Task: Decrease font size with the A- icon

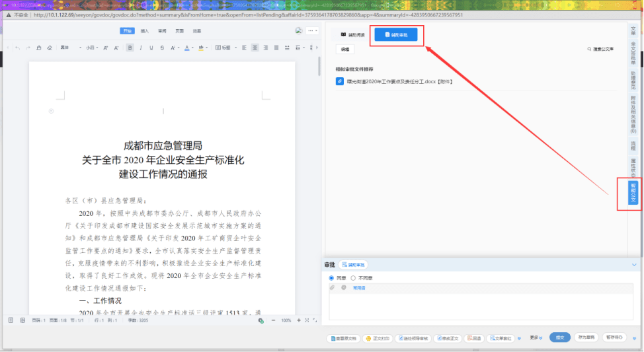Action: point(116,48)
